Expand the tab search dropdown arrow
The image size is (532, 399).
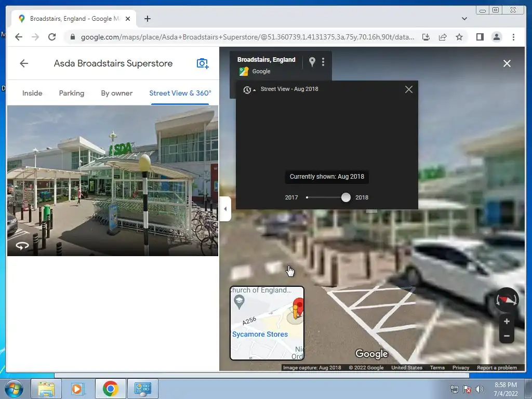click(x=464, y=19)
